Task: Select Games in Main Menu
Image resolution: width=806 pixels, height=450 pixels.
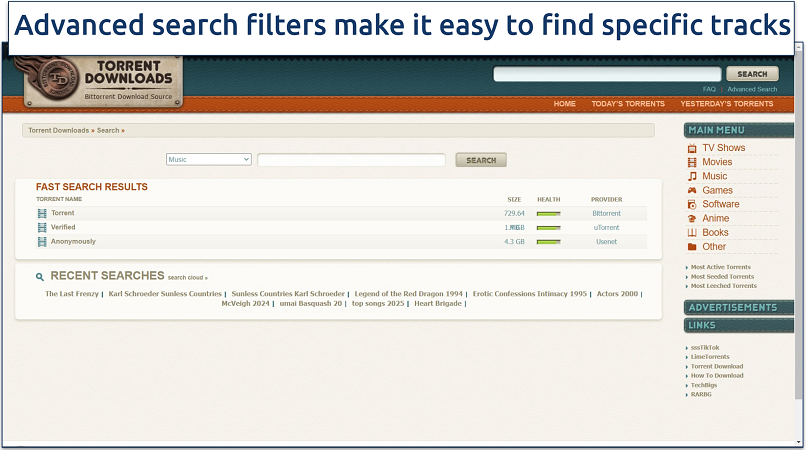Action: click(x=717, y=190)
